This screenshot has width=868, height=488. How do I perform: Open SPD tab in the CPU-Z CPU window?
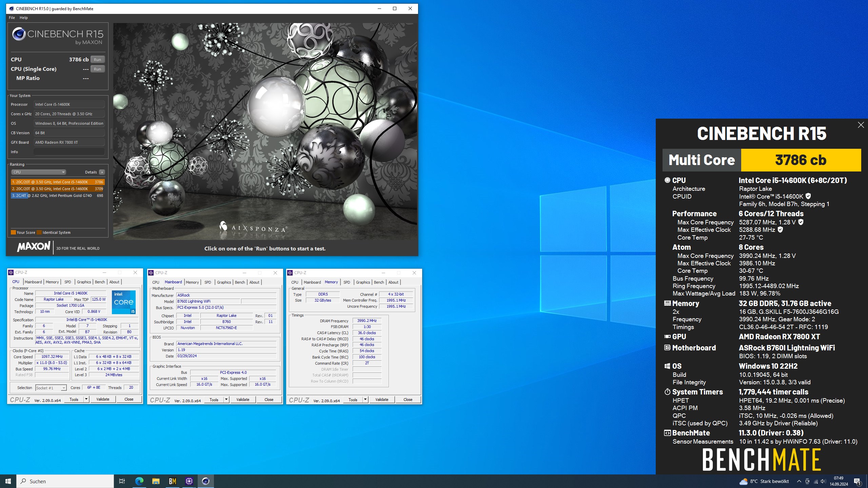coord(68,282)
